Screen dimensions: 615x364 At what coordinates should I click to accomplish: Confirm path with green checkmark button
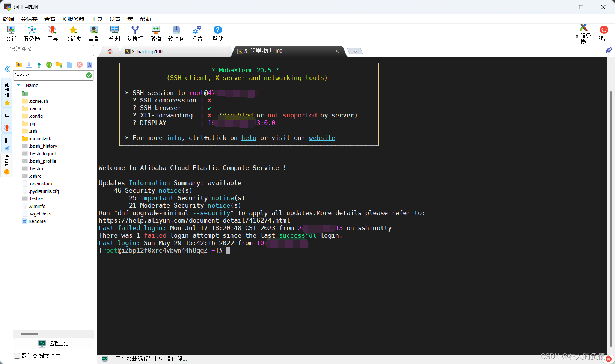(89, 75)
